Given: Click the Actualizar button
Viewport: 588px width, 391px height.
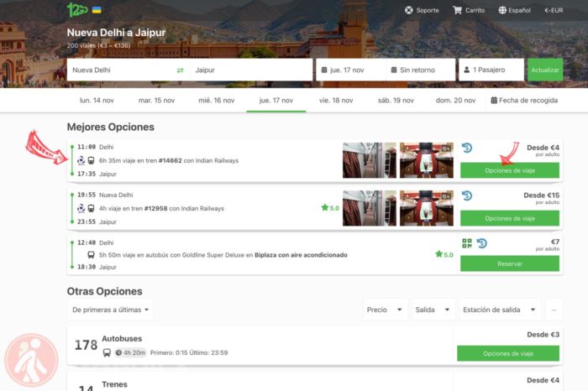Looking at the screenshot, I should (545, 70).
